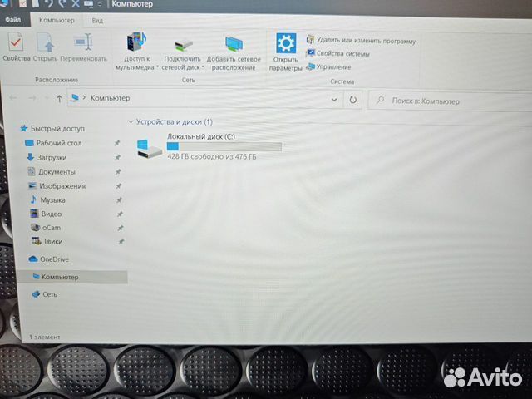The image size is (532, 399).
Task: Select Сеть in navigation pane
Action: coord(44,294)
